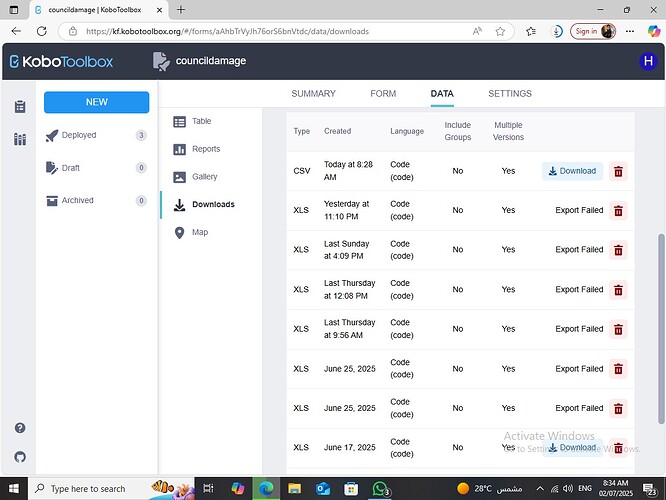Select the DATA tab

tap(442, 93)
